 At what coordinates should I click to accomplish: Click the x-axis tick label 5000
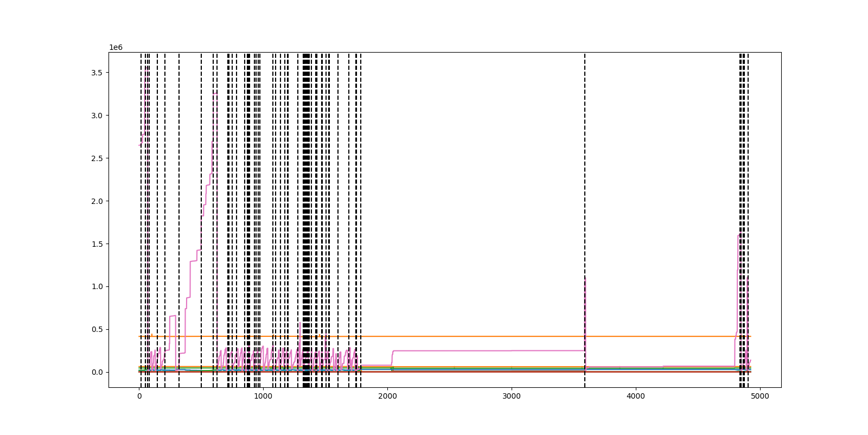click(759, 396)
